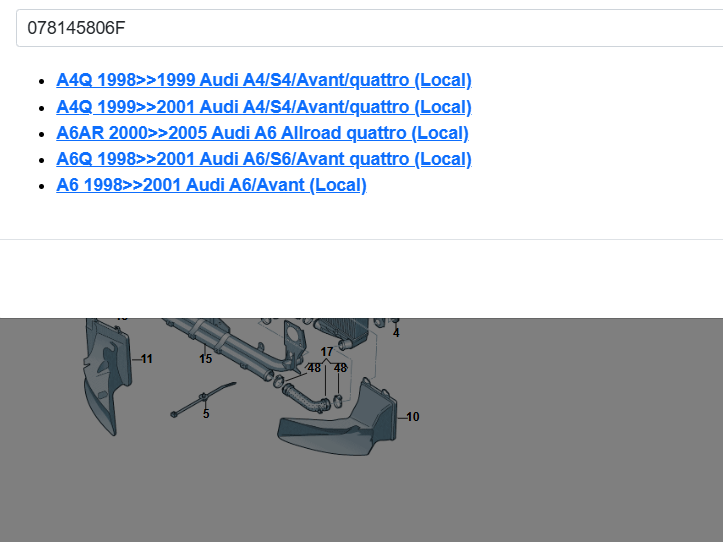The width and height of the screenshot is (723, 542).
Task: Select part number 15 callout
Action: [x=205, y=359]
